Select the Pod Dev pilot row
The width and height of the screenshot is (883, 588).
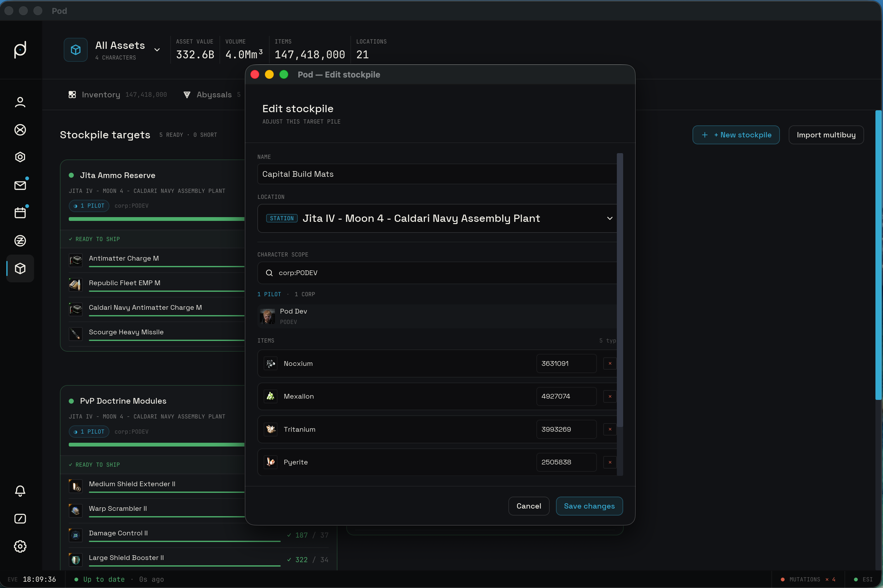tap(438, 316)
